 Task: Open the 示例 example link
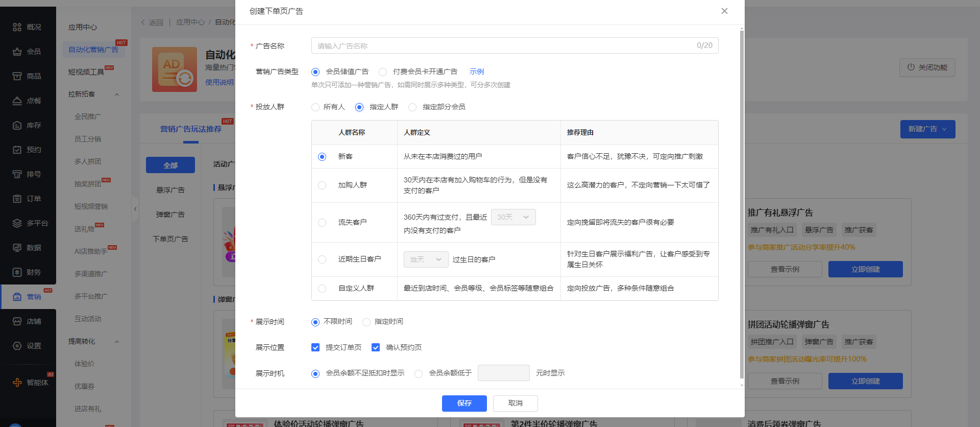click(476, 72)
